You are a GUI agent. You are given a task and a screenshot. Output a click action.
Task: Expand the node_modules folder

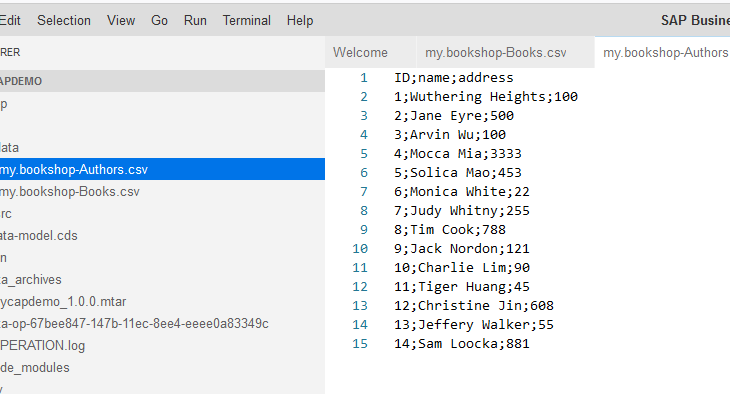(162, 367)
